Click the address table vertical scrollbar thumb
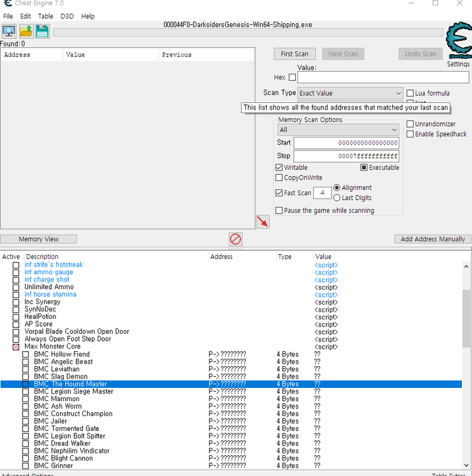The image size is (472, 476). (466, 319)
